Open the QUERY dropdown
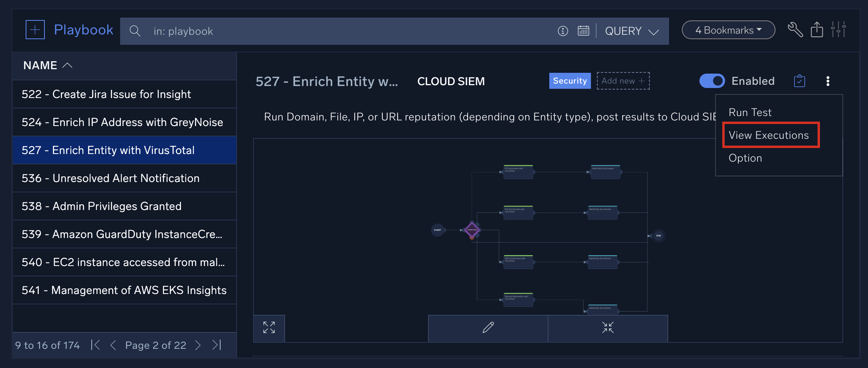Screen dimensions: 868x368 click(x=632, y=31)
